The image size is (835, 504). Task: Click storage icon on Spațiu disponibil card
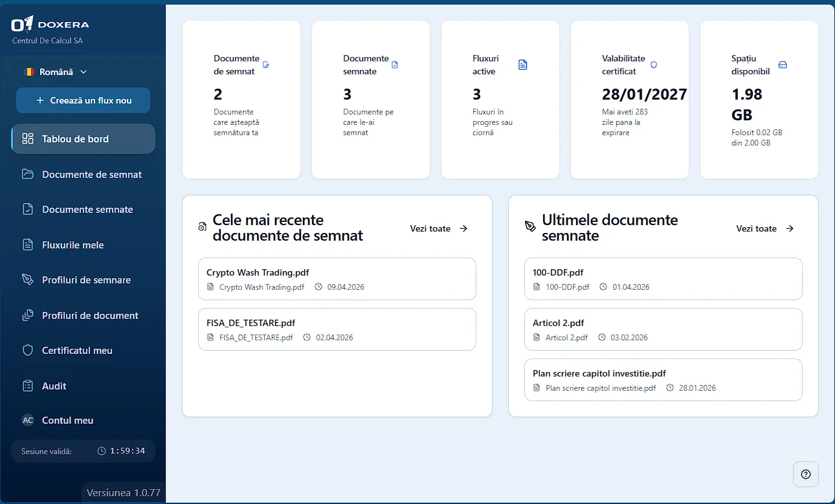783,65
